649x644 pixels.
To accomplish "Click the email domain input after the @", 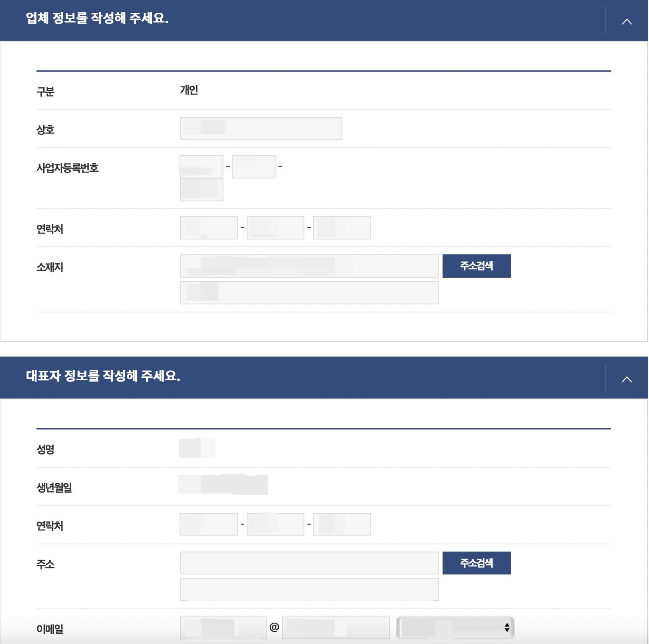I will coord(335,627).
